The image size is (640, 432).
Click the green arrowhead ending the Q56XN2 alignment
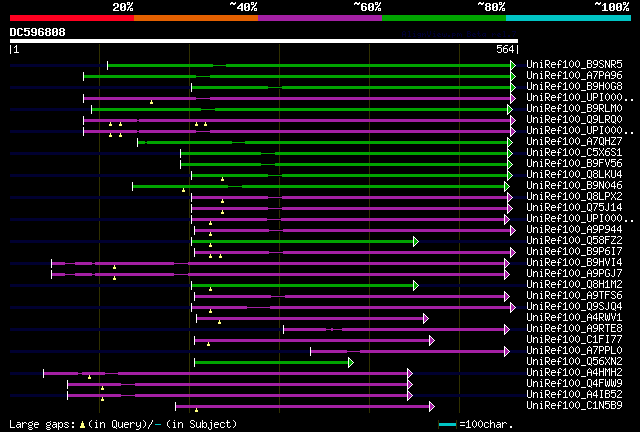(351, 362)
